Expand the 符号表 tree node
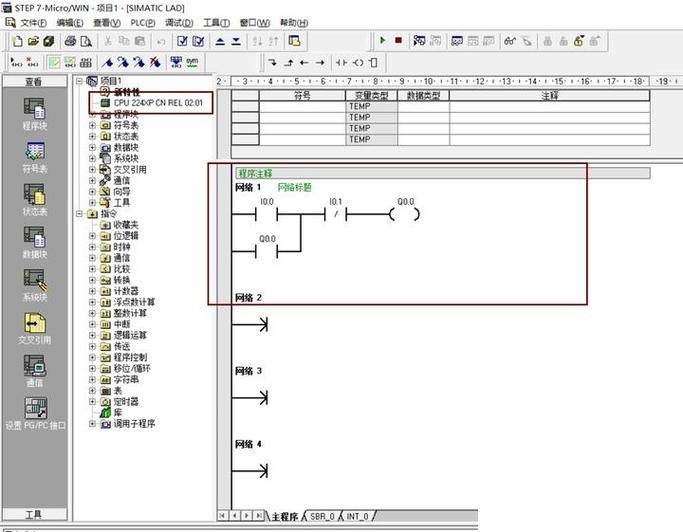The height and width of the screenshot is (532, 683). (x=92, y=125)
